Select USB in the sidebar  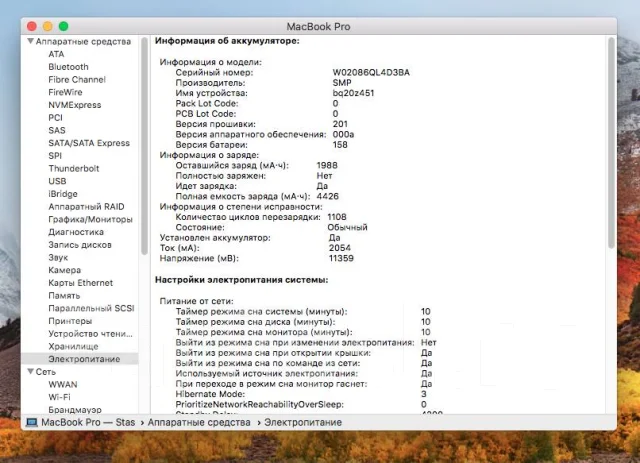coord(57,181)
